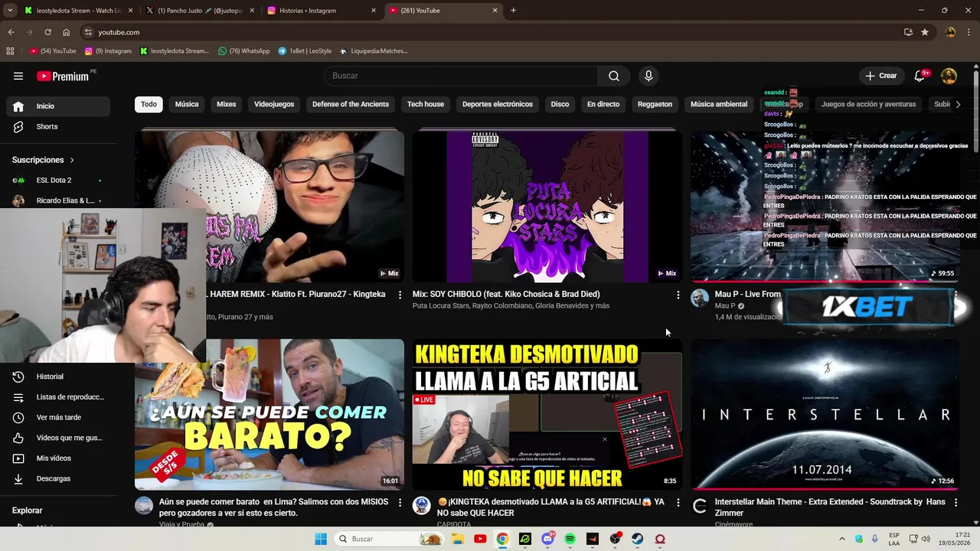Open the Mau P channel avatar

[700, 298]
